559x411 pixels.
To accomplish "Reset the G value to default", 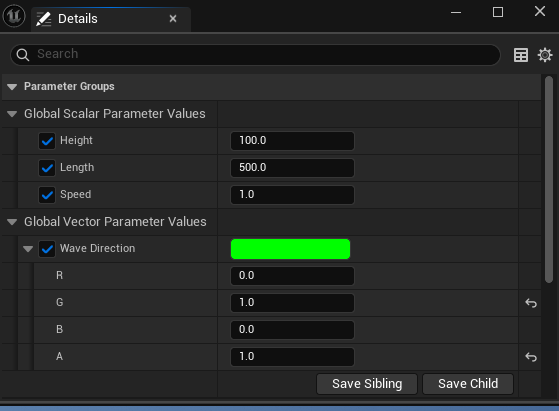I will click(531, 303).
